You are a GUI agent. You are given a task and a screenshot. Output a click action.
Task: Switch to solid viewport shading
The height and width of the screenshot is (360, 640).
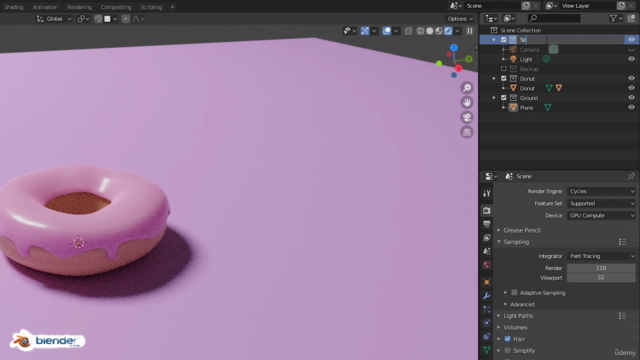tap(429, 31)
